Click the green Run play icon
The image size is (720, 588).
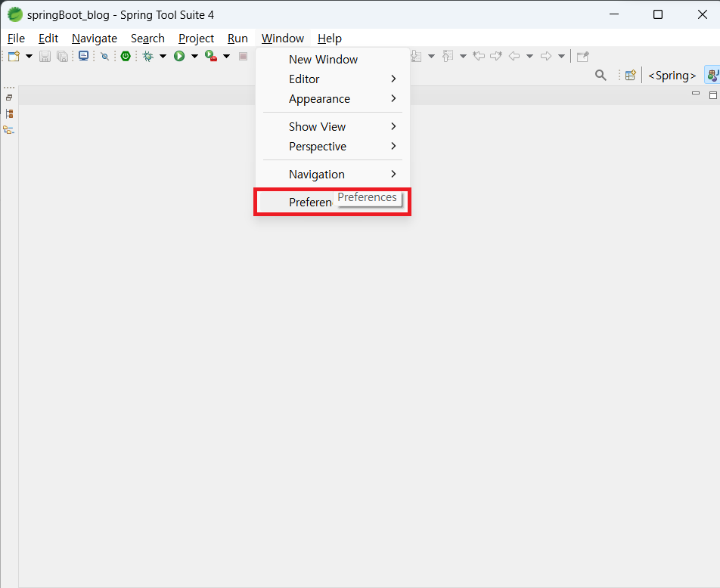[179, 57]
